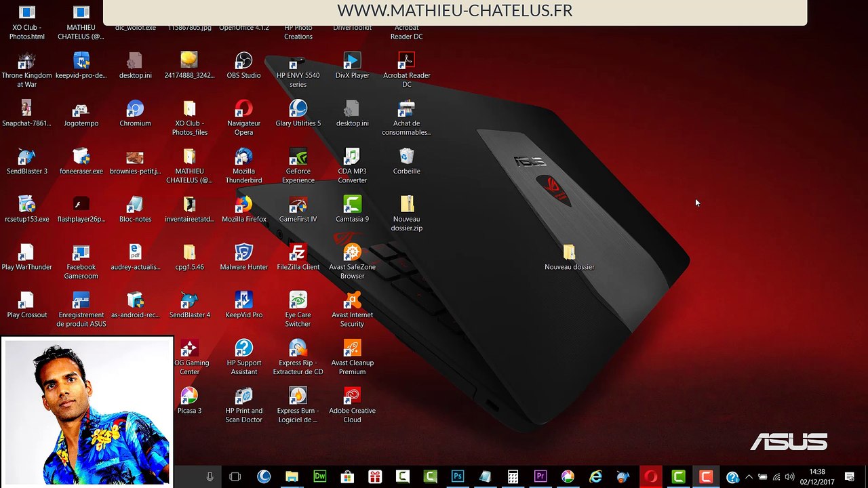Select the SendBlaster 3 icon
This screenshot has width=868, height=488.
click(x=26, y=162)
